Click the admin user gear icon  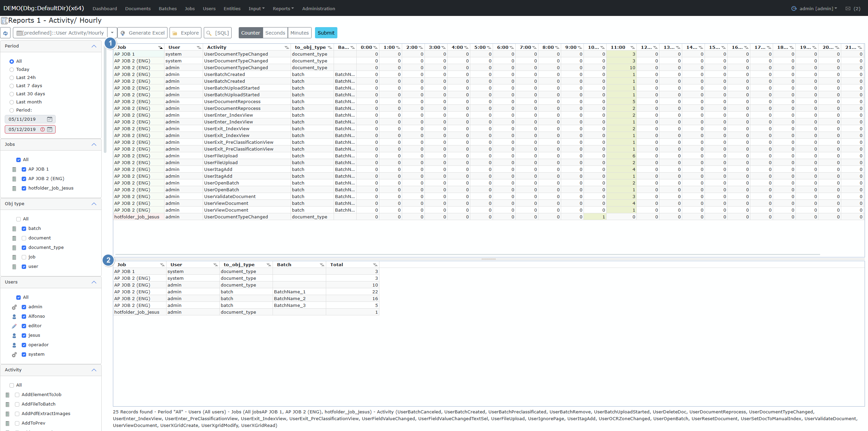(x=14, y=307)
